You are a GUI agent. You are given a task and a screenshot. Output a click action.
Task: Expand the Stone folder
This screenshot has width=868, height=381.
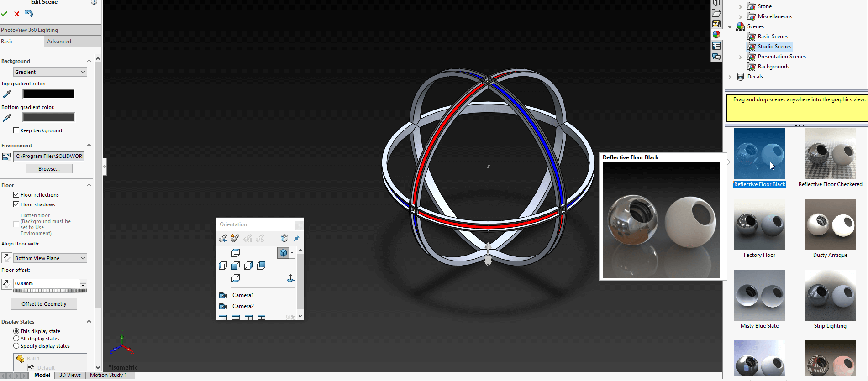[741, 6]
